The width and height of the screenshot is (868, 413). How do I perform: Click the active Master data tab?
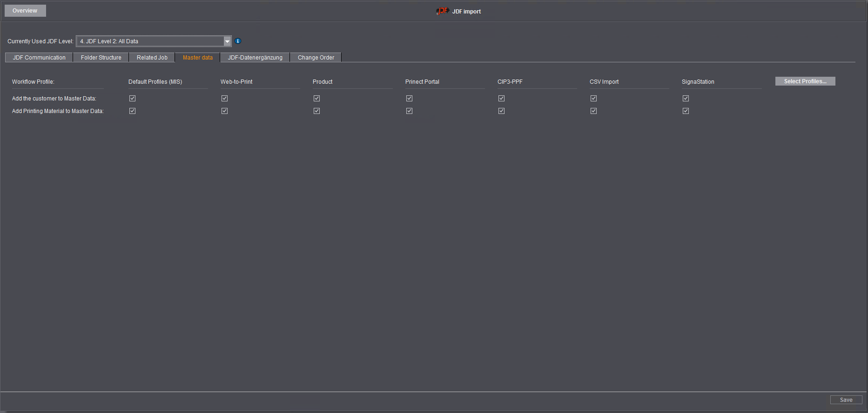pos(197,58)
